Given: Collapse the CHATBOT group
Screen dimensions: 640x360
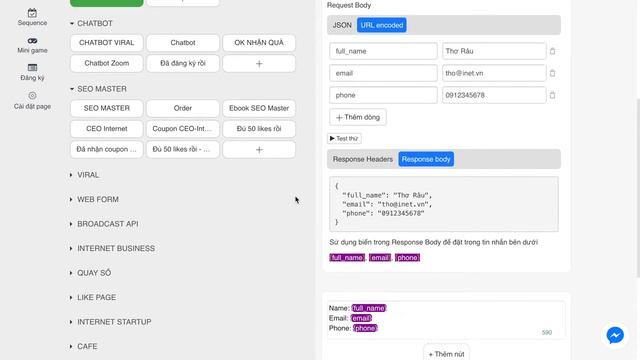Looking at the screenshot, I should (x=72, y=24).
